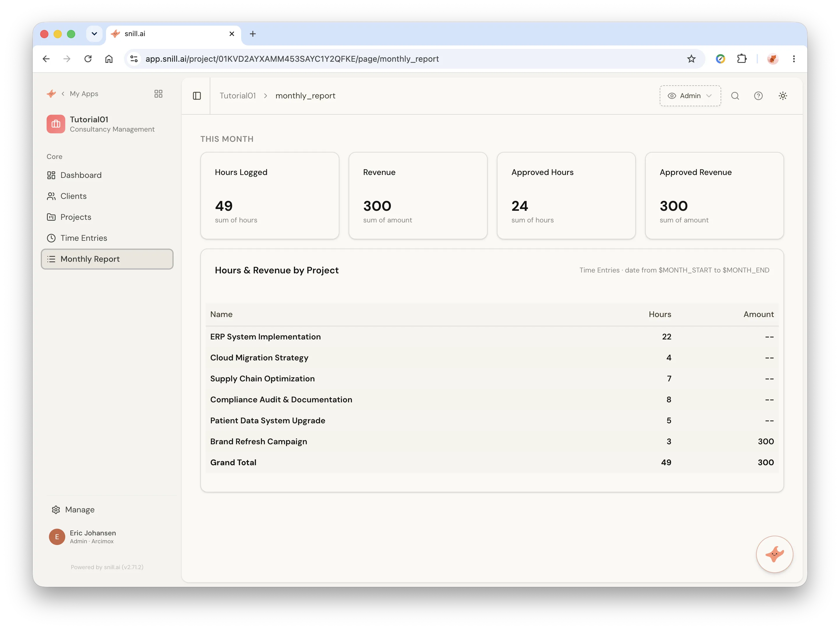This screenshot has width=840, height=630.
Task: Open Clients in sidebar
Action: [107, 196]
